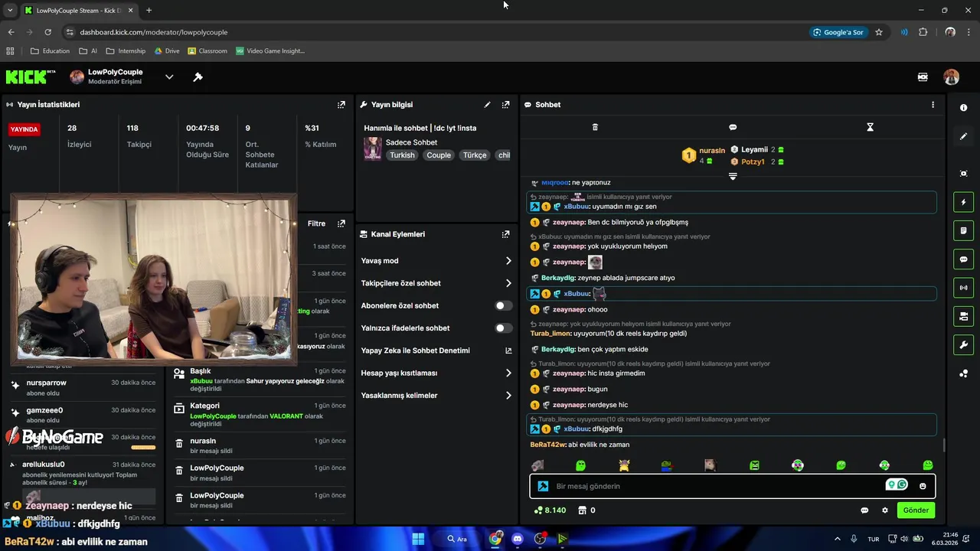Open the Video Game Insight bookmark
The width and height of the screenshot is (980, 551).
[x=270, y=51]
